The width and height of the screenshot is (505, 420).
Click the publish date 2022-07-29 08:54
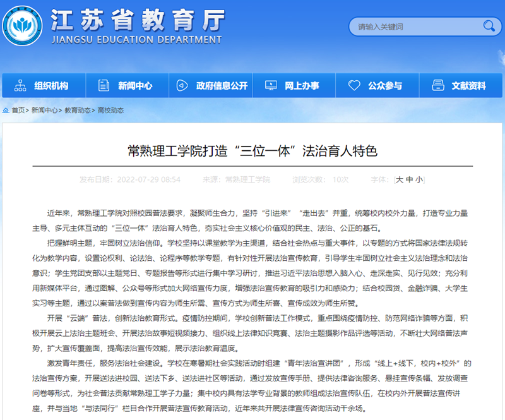pos(148,179)
